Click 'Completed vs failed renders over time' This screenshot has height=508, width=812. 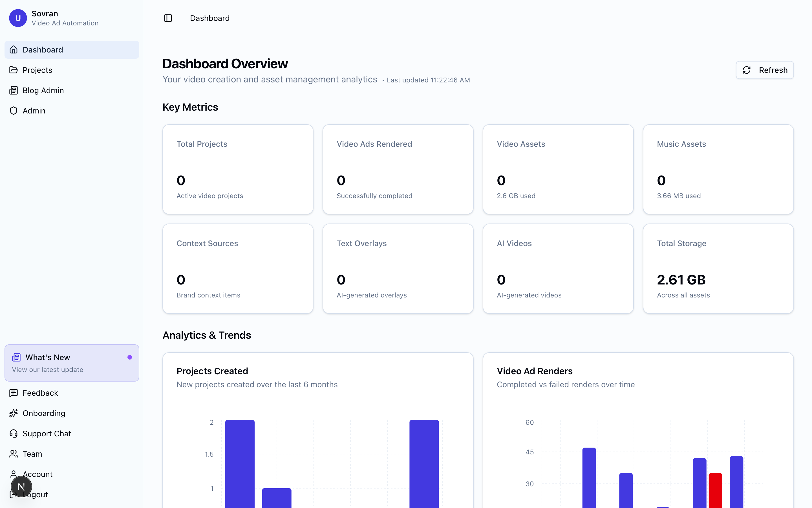[566, 385]
